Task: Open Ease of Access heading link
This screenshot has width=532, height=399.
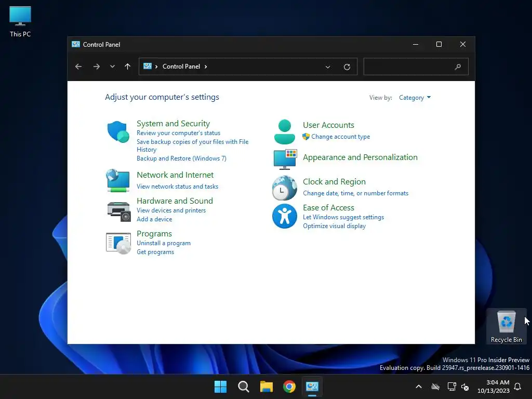Action: [x=328, y=208]
